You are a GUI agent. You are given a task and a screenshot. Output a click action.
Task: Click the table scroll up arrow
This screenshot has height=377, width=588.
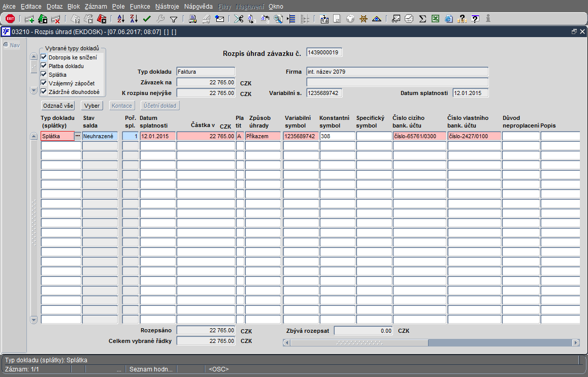coord(34,136)
